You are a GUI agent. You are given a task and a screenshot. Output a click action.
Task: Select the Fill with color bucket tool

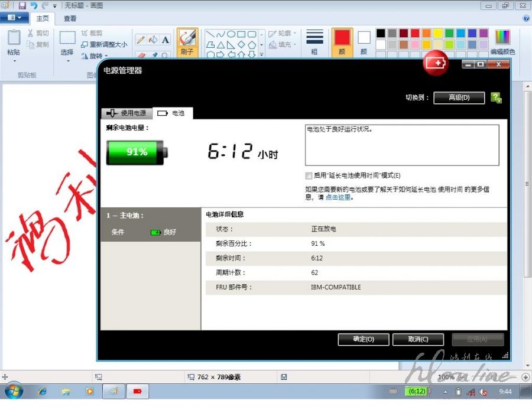pyautogui.click(x=153, y=40)
